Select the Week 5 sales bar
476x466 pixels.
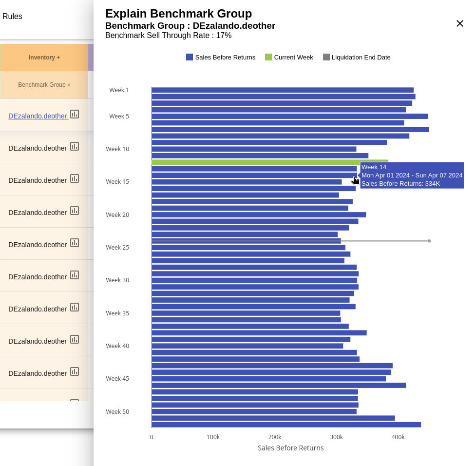pyautogui.click(x=290, y=116)
